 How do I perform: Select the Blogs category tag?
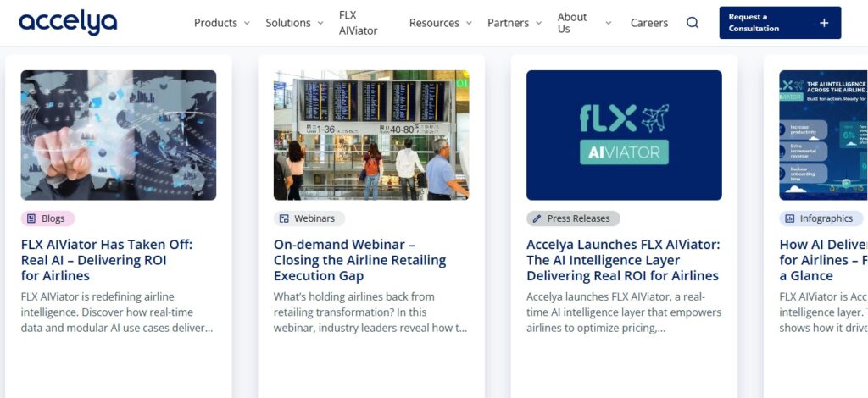[47, 218]
